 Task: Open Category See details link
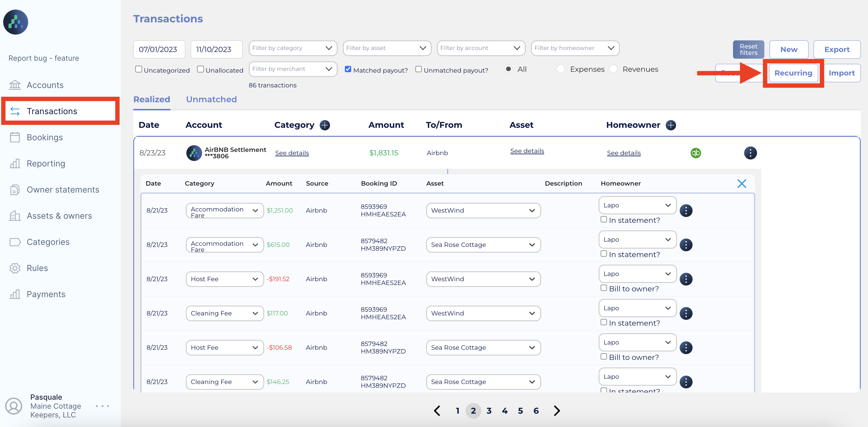[292, 153]
